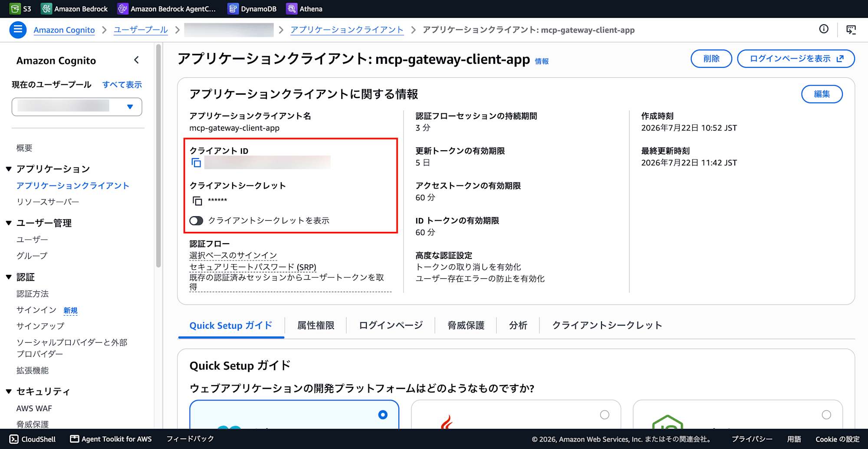Switch to the クライアントシークレット tab
Image resolution: width=868 pixels, height=449 pixels.
coord(607,326)
